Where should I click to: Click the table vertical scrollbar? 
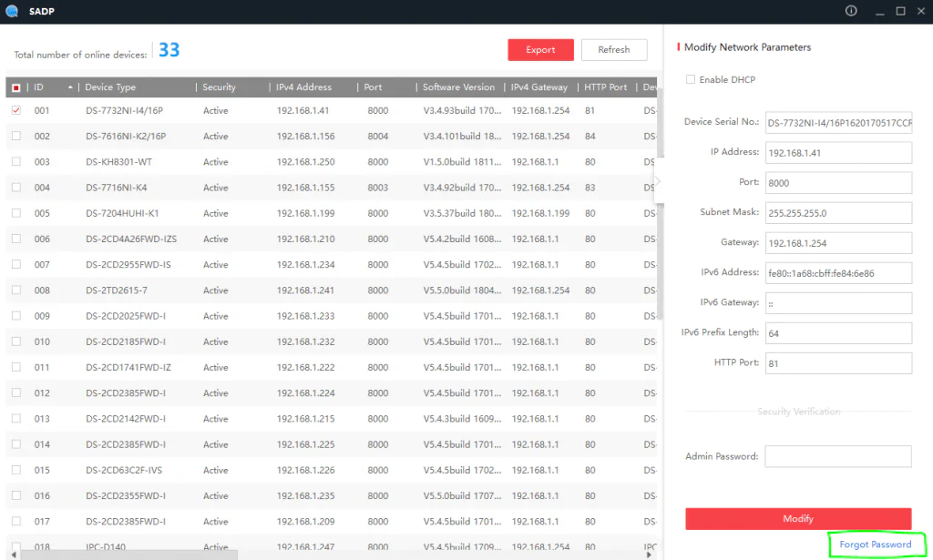click(x=660, y=202)
